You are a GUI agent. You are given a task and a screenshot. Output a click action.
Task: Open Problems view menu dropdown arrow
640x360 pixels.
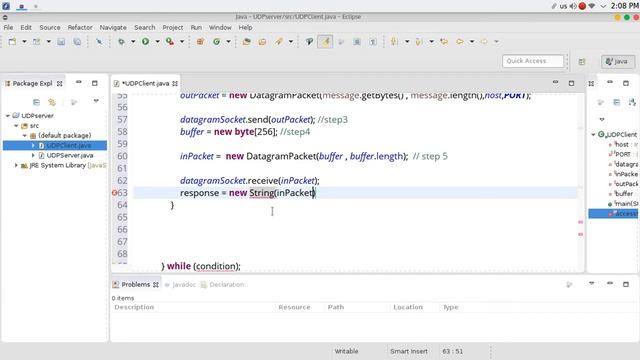tap(591, 284)
